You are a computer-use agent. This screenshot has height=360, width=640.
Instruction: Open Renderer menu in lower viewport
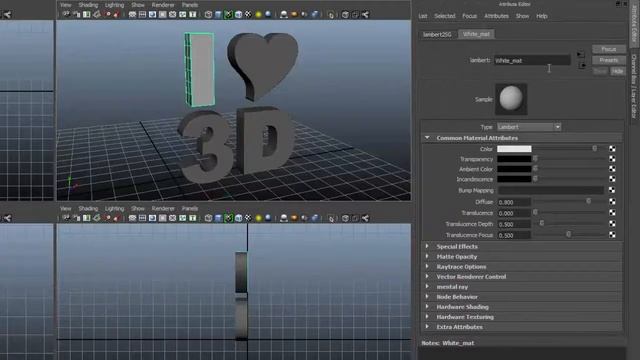click(x=163, y=208)
